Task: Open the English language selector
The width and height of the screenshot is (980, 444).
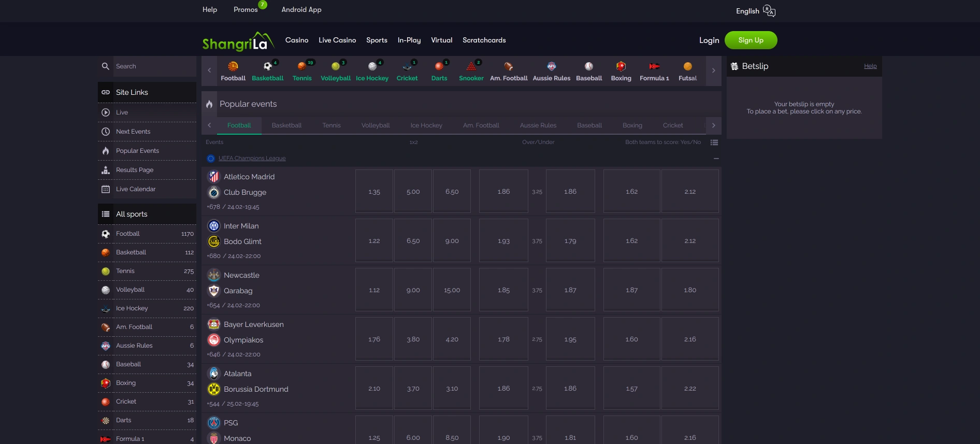Action: tap(756, 11)
